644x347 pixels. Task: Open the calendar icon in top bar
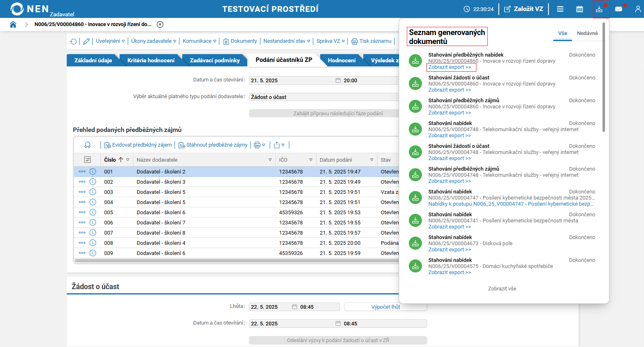(x=579, y=9)
